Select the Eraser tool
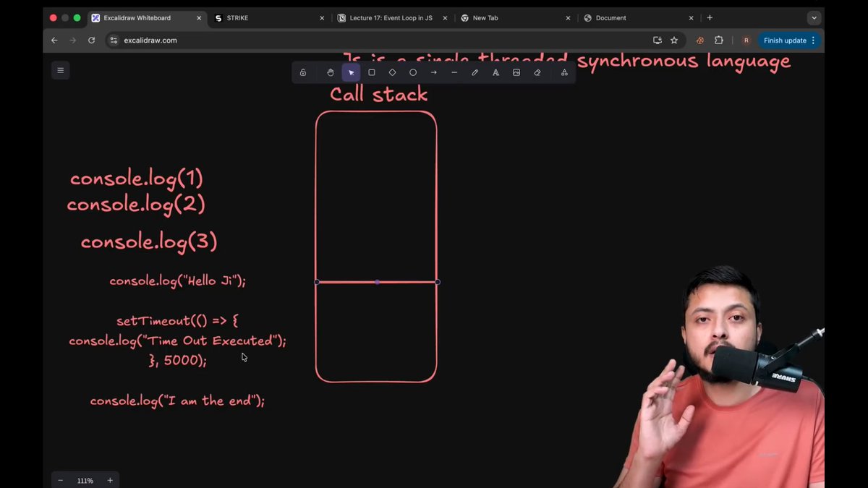868x488 pixels. click(x=537, y=72)
